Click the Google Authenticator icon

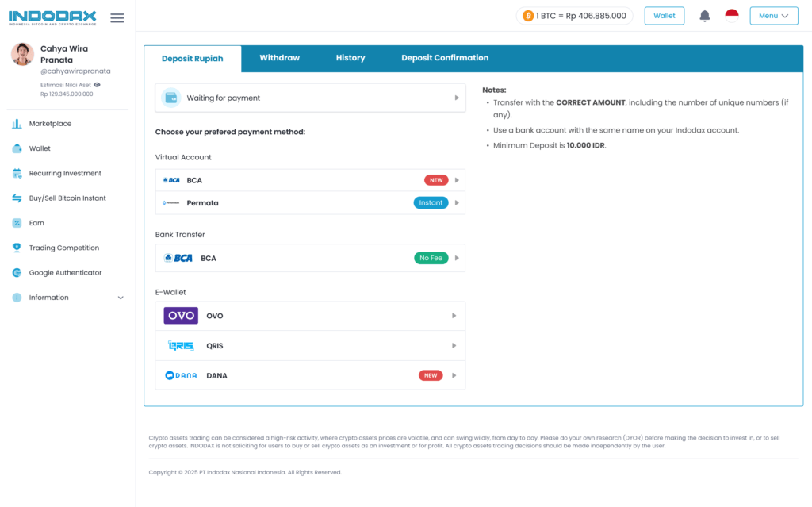[17, 273]
